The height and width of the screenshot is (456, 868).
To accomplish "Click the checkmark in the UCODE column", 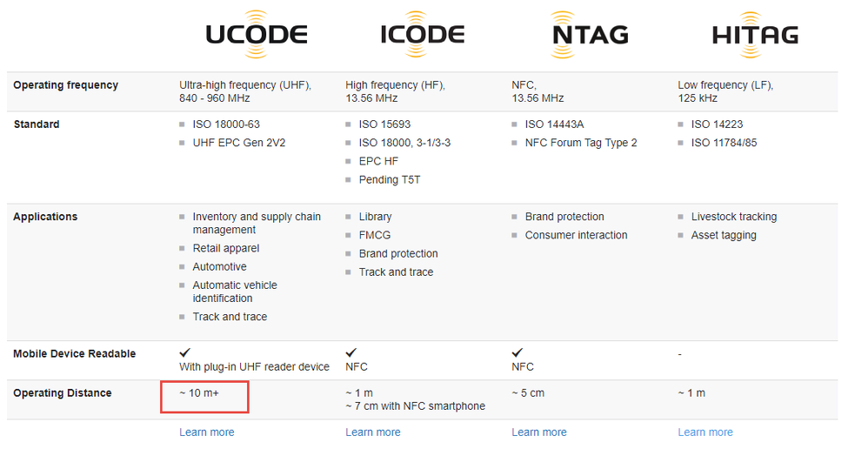I will tap(185, 352).
